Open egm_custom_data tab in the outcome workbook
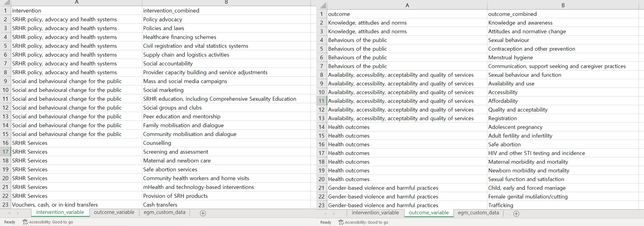The image size is (644, 226). pos(478,213)
